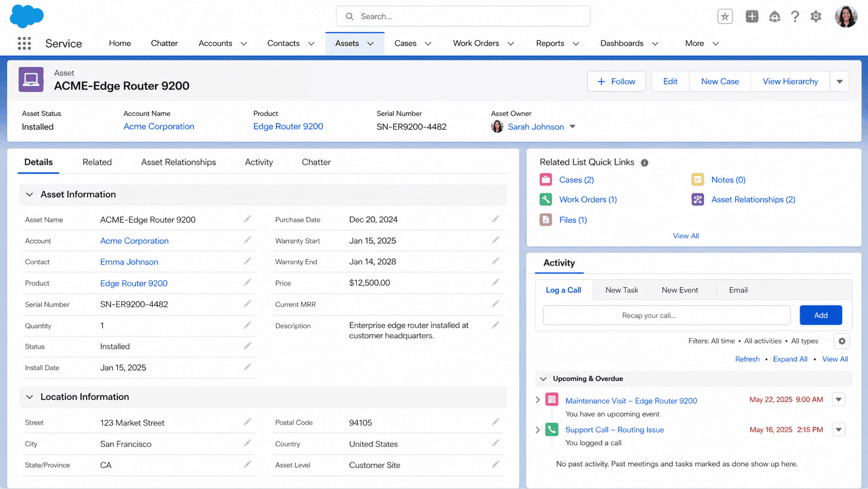Expand the Maintenance Visit activity row
Viewport: 868px width, 489px height.
tap(538, 400)
